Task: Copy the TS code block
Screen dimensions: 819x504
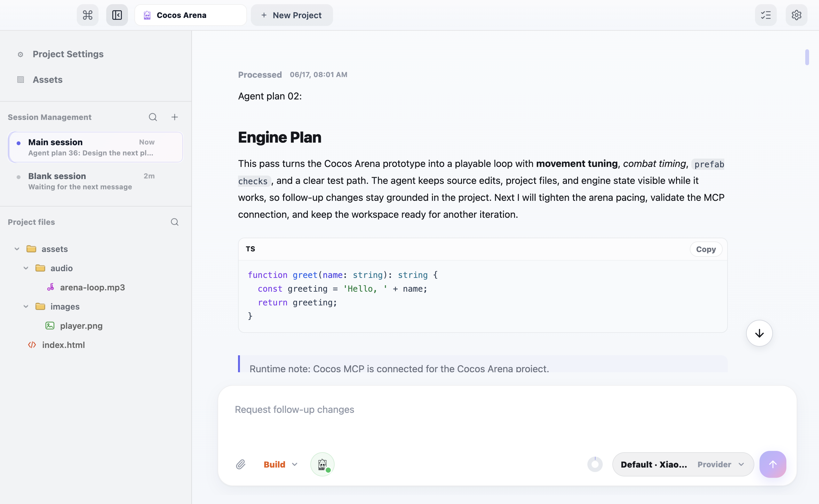Action: pos(706,249)
